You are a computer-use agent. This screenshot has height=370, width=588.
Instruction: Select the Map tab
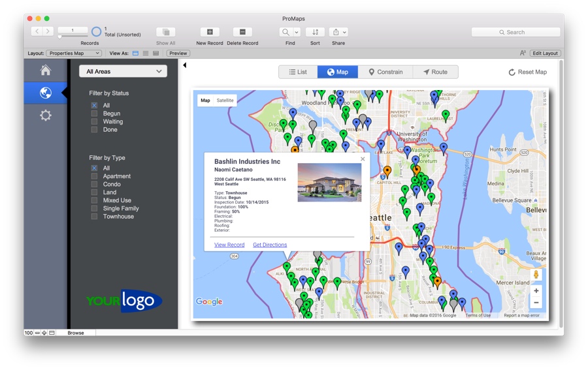pyautogui.click(x=338, y=72)
